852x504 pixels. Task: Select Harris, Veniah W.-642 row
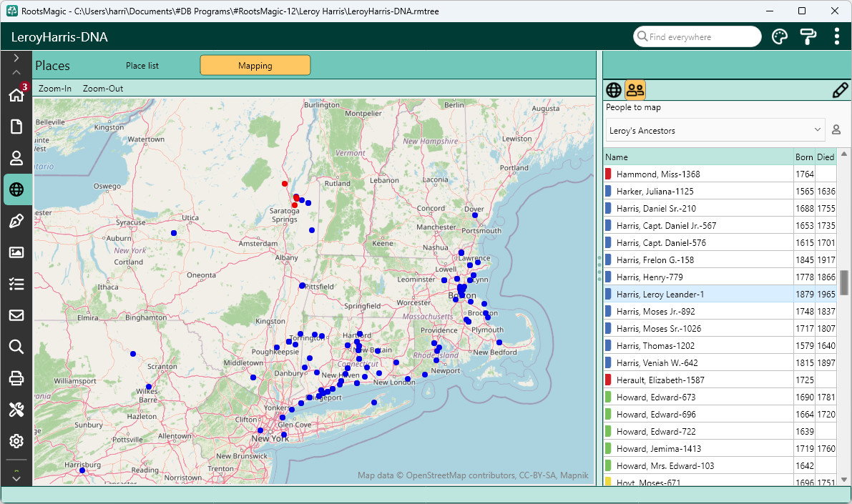pos(720,362)
